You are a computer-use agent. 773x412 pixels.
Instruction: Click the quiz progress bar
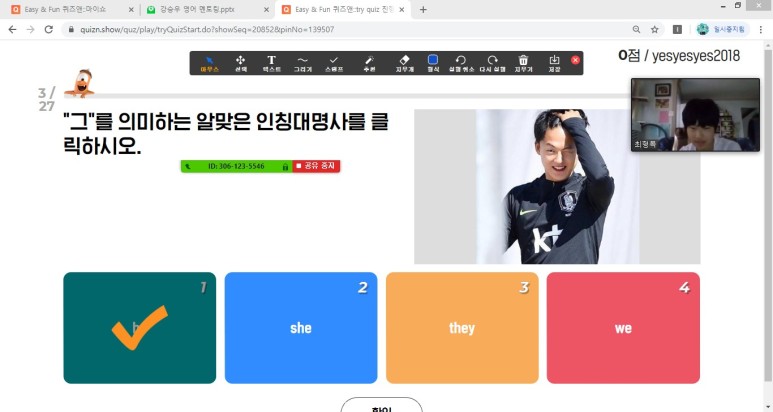348,96
